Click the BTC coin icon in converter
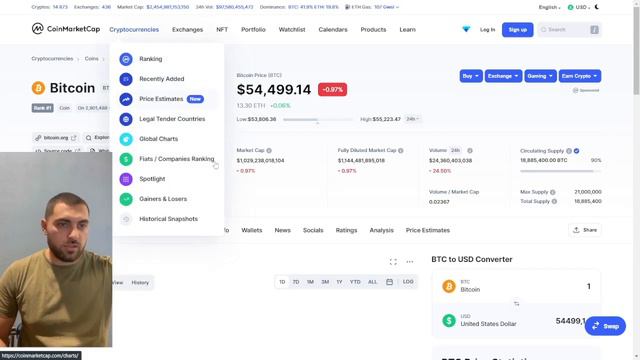 (449, 286)
